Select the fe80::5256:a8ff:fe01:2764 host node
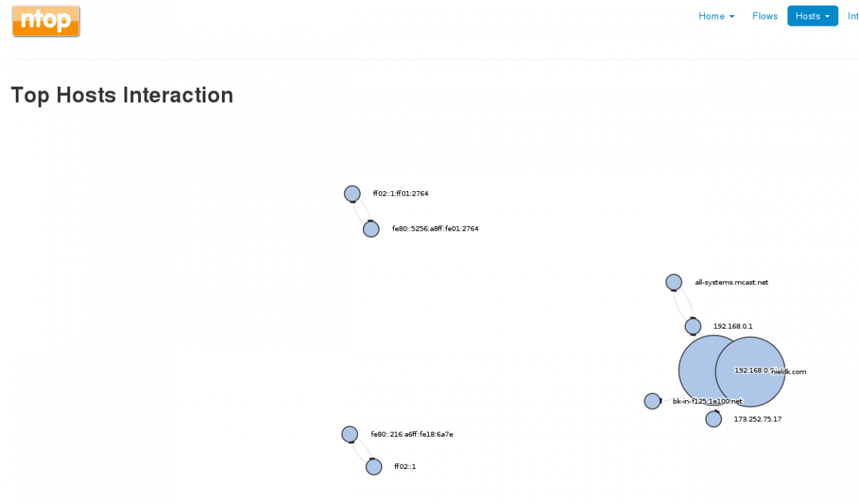This screenshot has height=504, width=859. click(371, 229)
